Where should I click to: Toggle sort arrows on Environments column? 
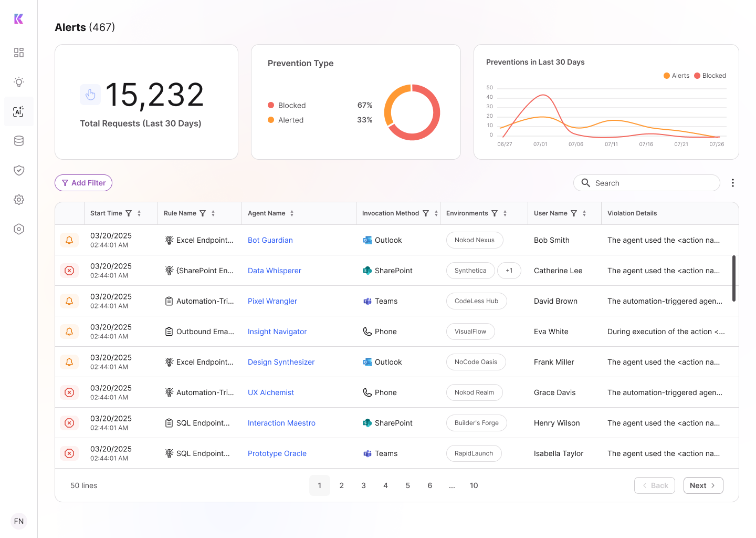pos(505,213)
